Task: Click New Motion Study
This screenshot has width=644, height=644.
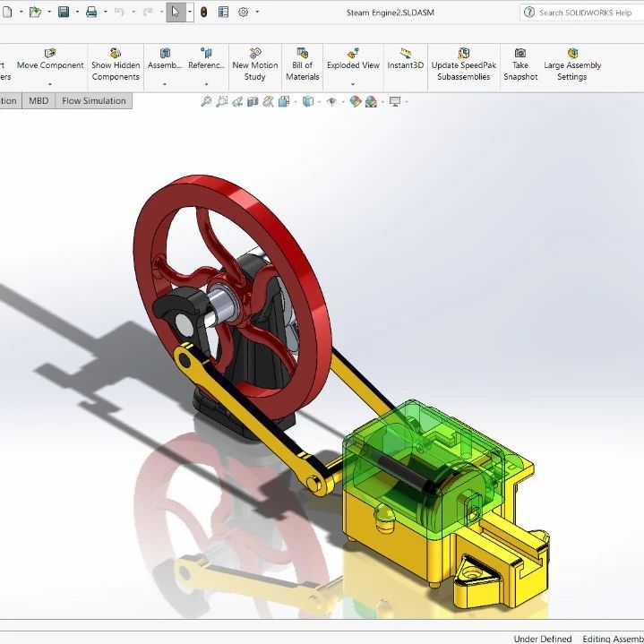Action: (x=255, y=64)
